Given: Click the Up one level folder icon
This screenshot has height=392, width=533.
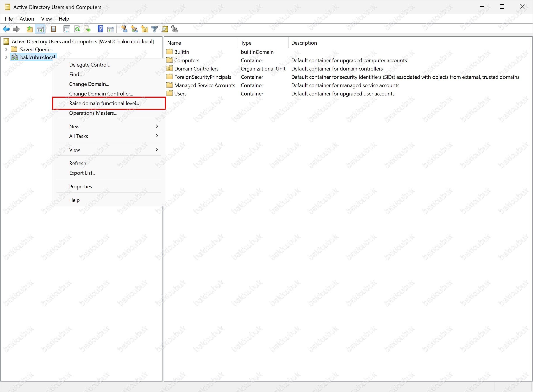Looking at the screenshot, I should (x=30, y=29).
